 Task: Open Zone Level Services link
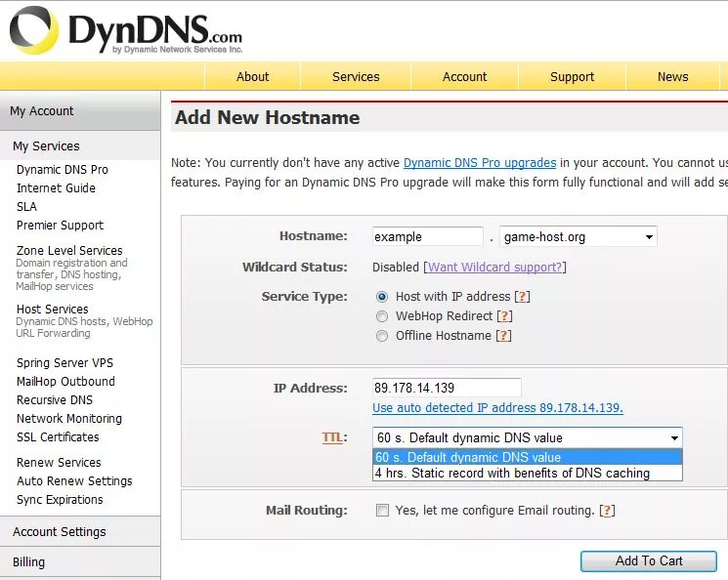pos(69,251)
